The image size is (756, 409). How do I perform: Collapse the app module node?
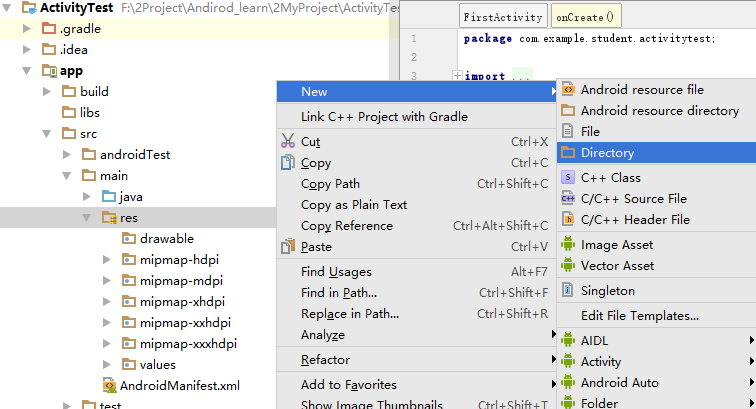click(27, 71)
